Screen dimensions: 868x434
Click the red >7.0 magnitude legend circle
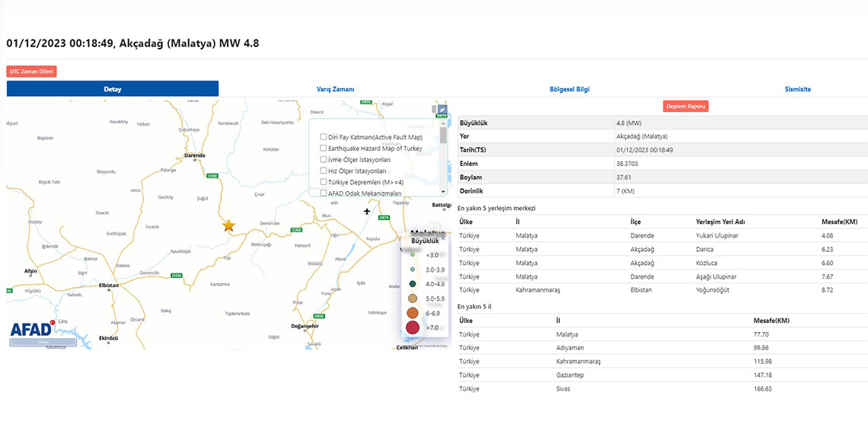click(x=413, y=327)
